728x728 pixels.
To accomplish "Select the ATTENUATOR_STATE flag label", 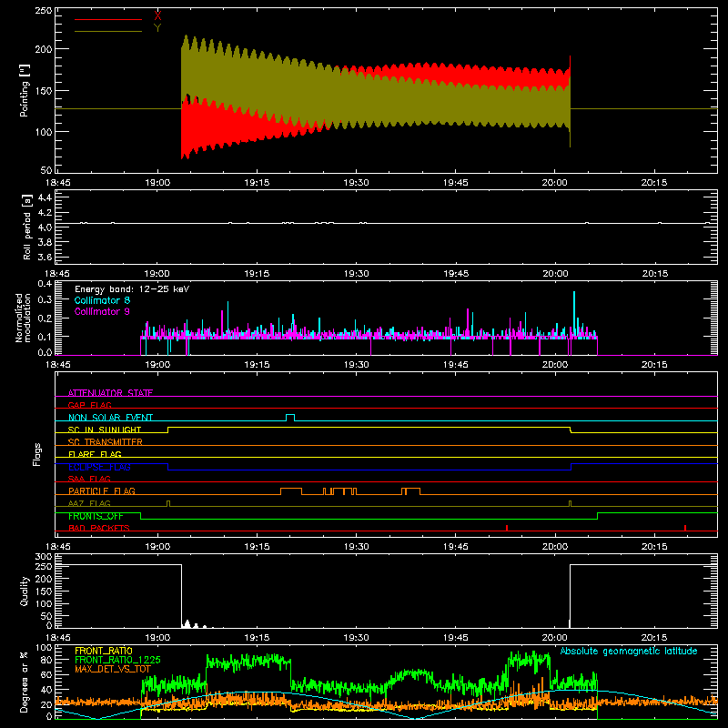I will (110, 393).
